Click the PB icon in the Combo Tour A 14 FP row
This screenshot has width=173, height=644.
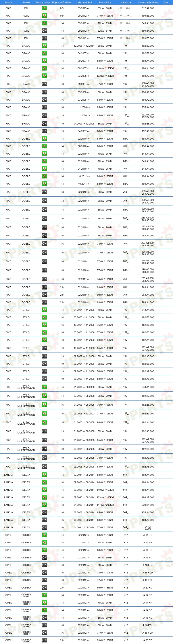point(44,602)
